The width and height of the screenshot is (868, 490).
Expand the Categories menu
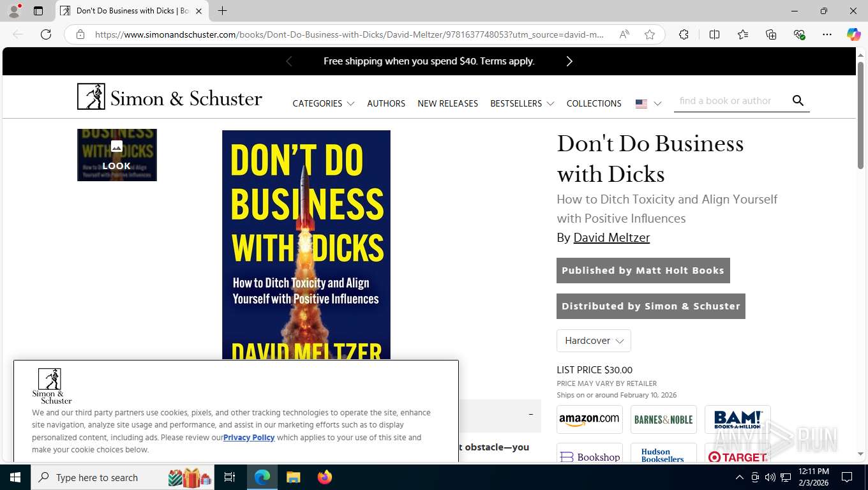tap(323, 103)
